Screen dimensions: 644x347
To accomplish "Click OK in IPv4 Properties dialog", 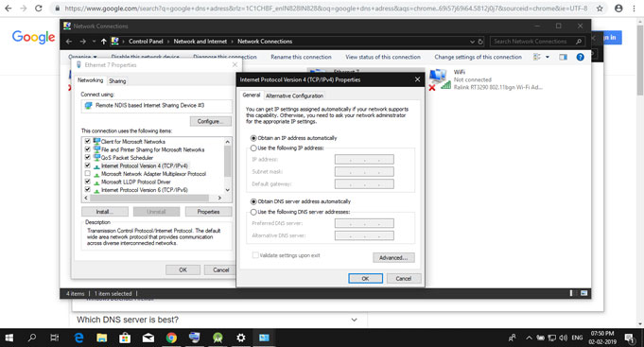I will (x=366, y=278).
